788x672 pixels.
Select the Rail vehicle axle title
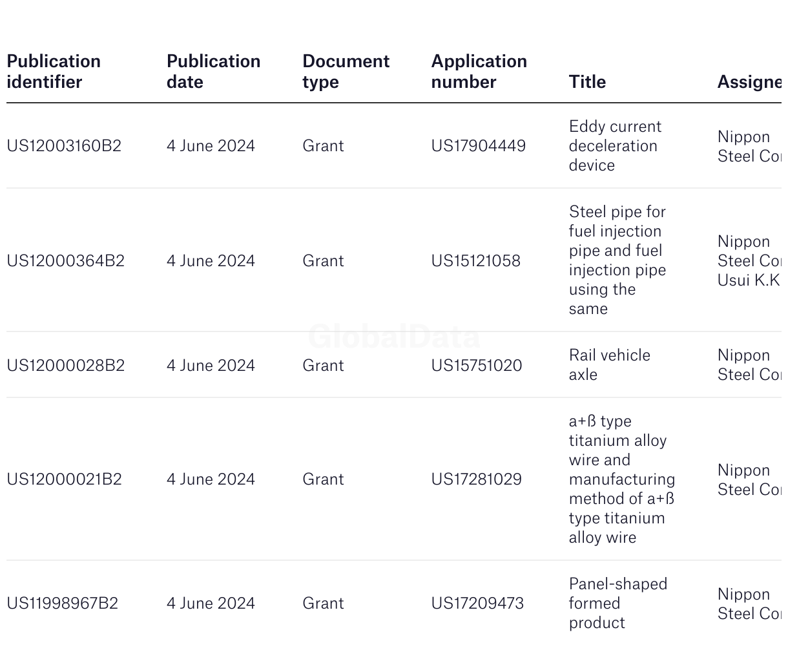(610, 365)
